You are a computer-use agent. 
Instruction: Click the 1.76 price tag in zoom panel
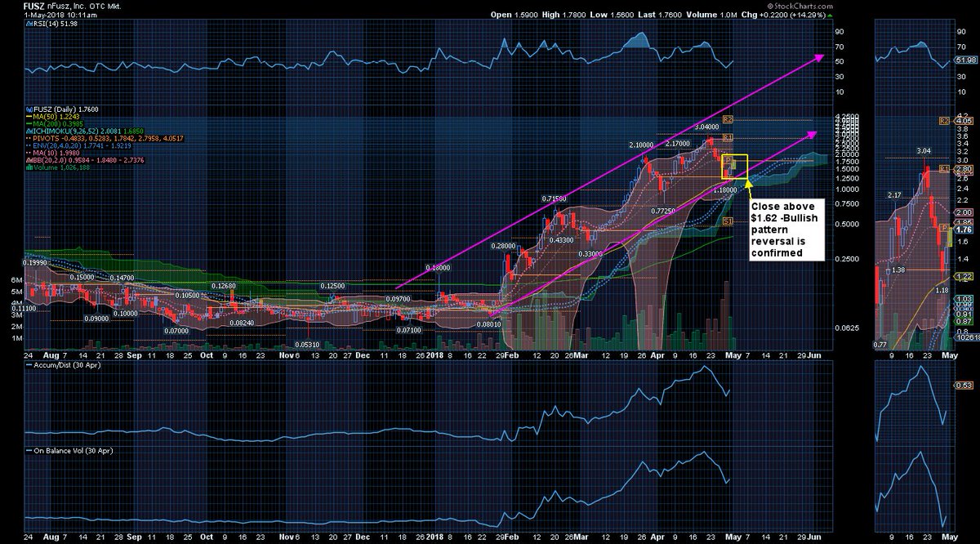[963, 229]
